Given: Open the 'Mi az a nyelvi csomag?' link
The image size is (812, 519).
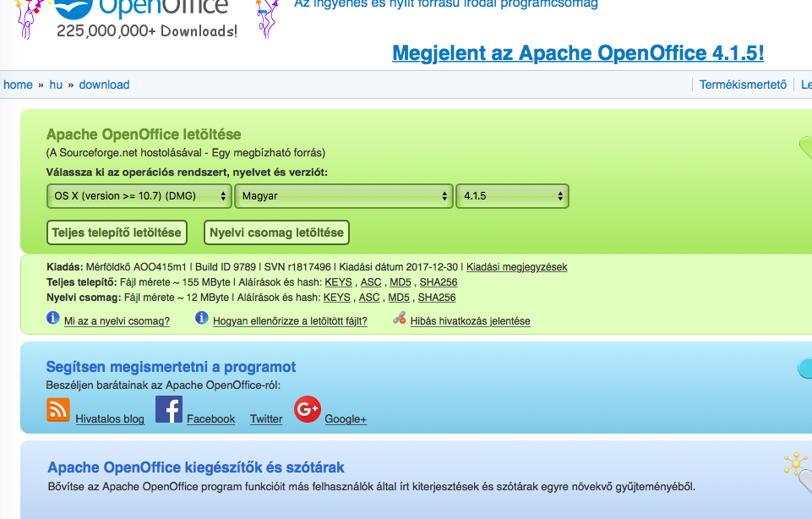Looking at the screenshot, I should (117, 321).
